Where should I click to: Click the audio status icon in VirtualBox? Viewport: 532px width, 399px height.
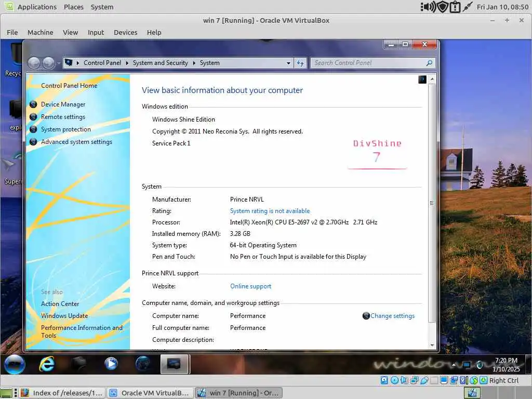tap(404, 380)
